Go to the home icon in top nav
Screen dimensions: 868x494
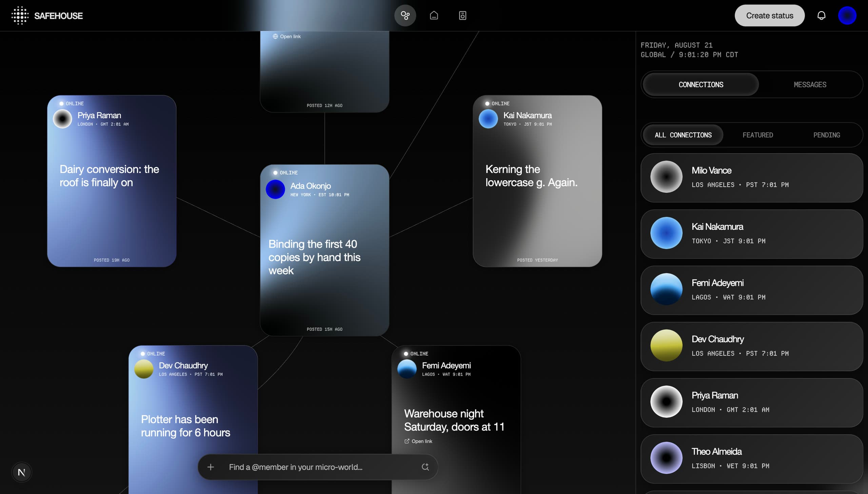point(434,16)
